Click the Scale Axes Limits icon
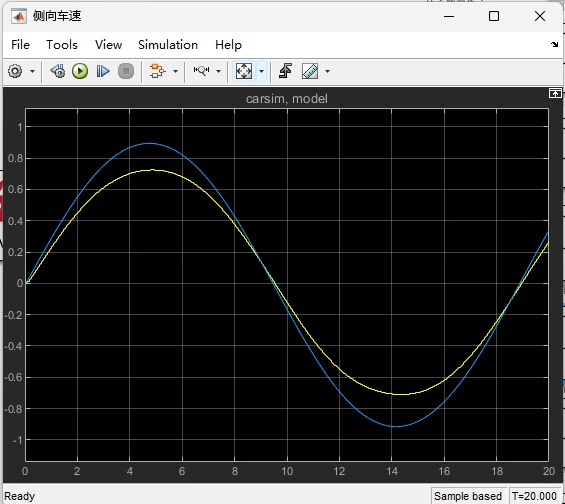 (244, 71)
